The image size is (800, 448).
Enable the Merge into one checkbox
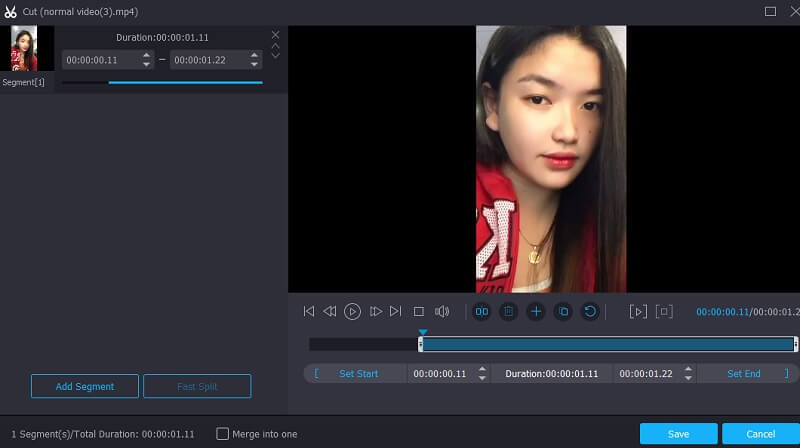point(223,434)
